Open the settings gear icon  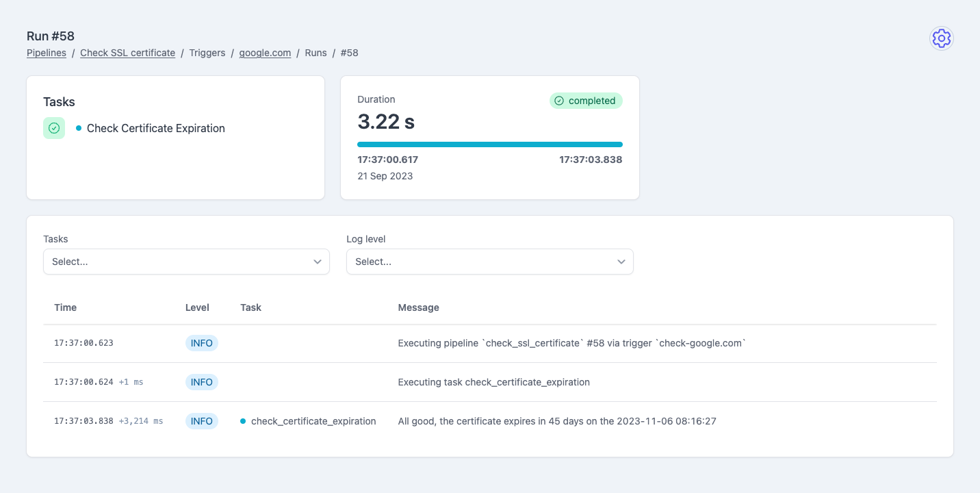tap(942, 39)
